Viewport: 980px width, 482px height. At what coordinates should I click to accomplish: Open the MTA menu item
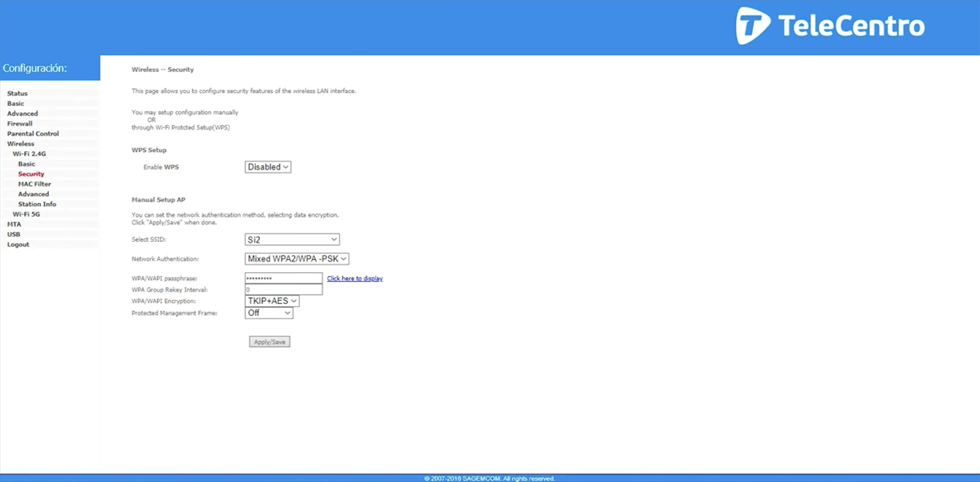tap(14, 224)
